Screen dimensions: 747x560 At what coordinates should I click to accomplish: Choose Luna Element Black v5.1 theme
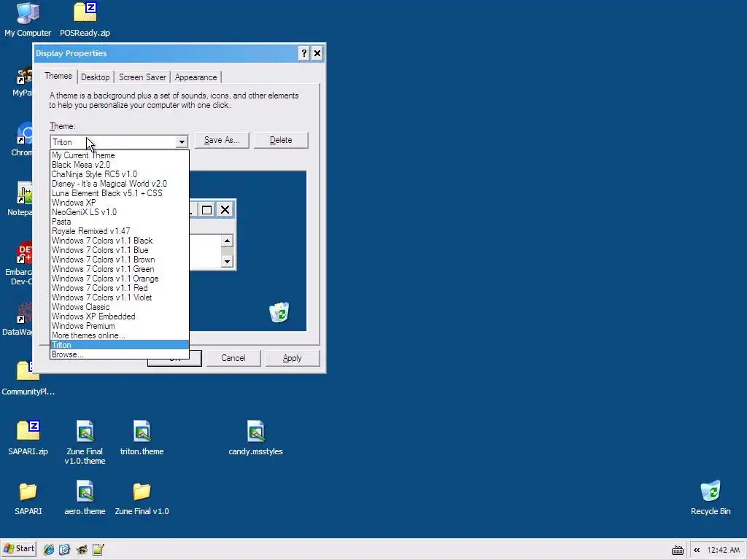119,193
